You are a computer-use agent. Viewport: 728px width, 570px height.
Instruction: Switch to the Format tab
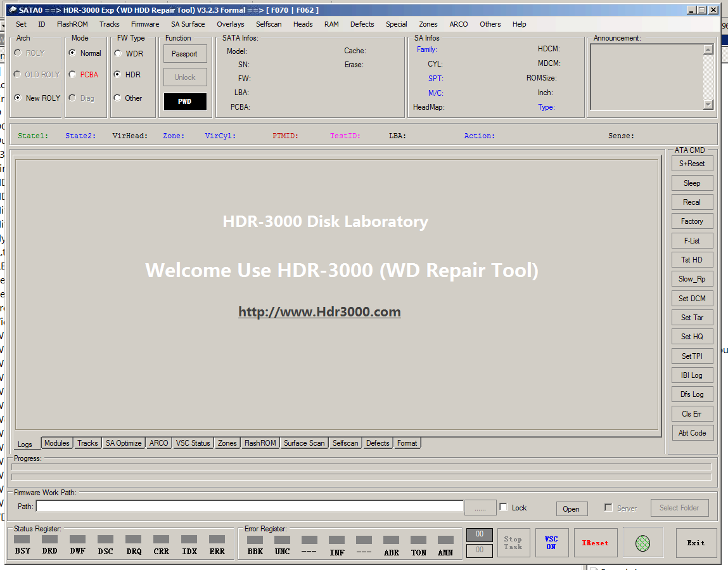407,443
